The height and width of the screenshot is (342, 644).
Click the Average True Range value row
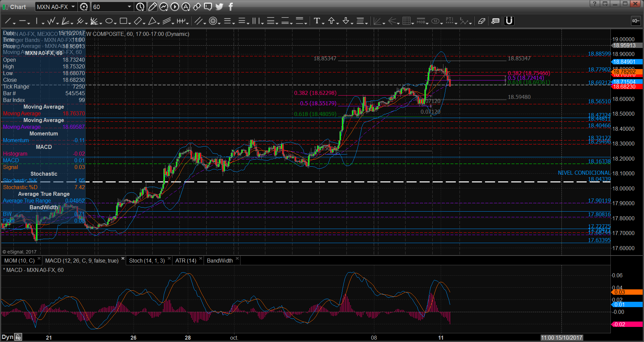point(44,201)
